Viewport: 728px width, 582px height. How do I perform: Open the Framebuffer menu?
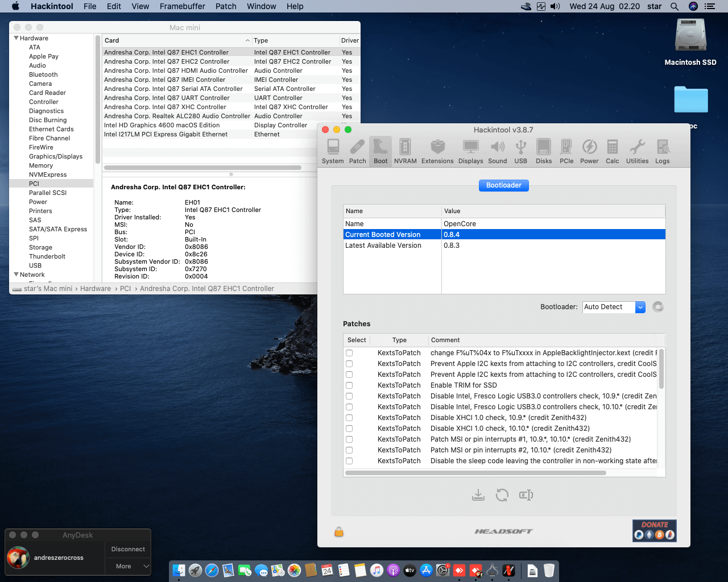pyautogui.click(x=182, y=6)
